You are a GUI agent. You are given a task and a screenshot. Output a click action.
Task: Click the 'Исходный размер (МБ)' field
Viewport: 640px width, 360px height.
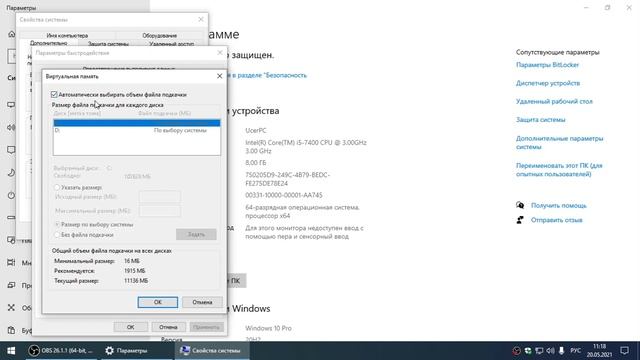160,196
